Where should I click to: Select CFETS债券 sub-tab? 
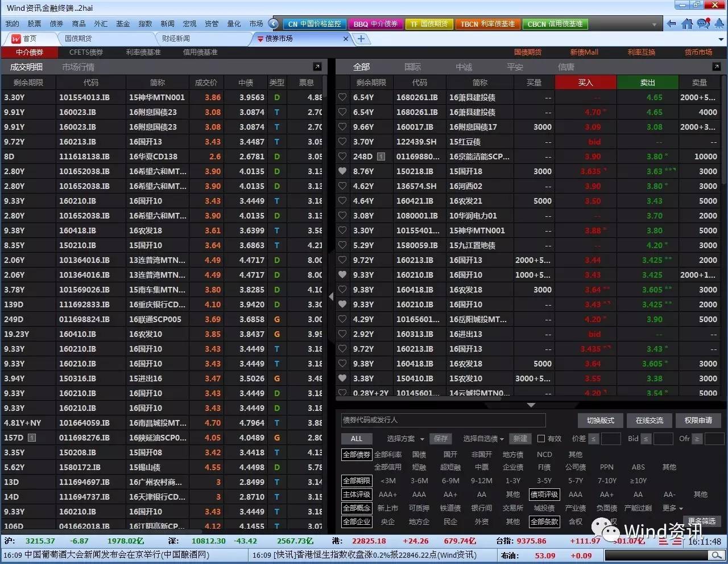point(86,52)
